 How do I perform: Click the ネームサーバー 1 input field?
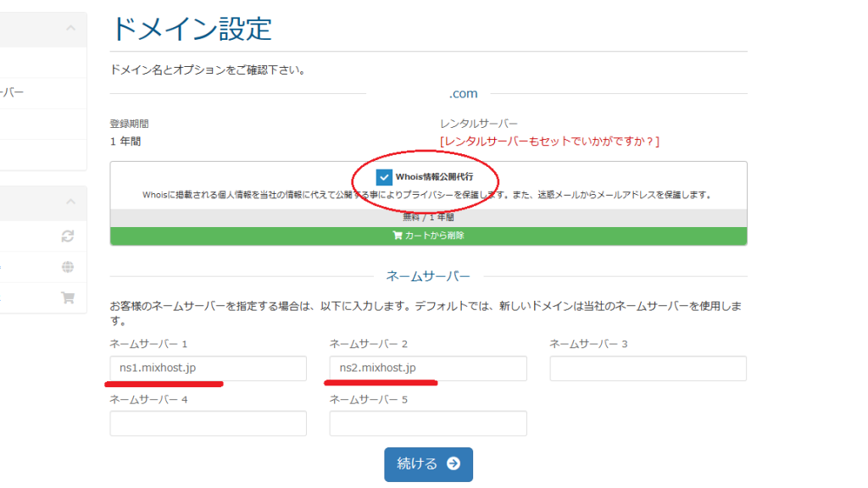[x=208, y=369]
